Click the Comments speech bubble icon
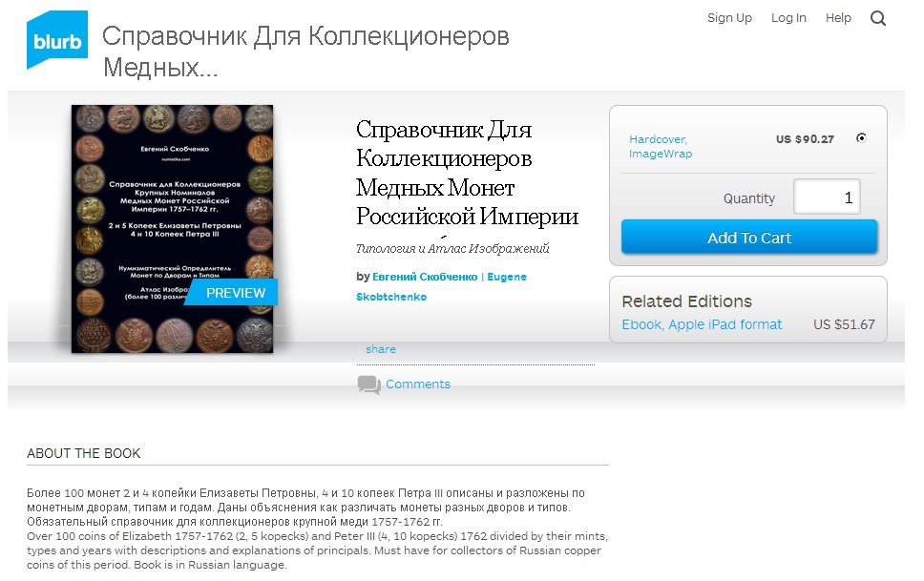Screen dimensions: 924x581 tap(368, 384)
